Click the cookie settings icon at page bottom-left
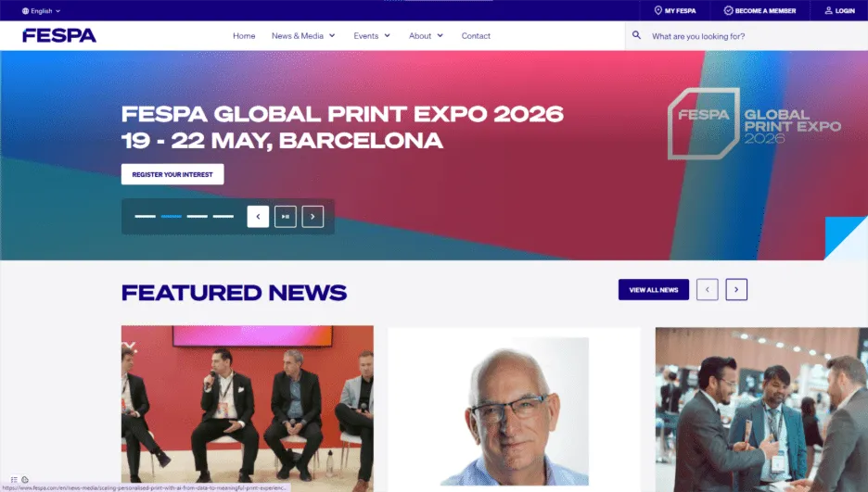 coord(25,480)
